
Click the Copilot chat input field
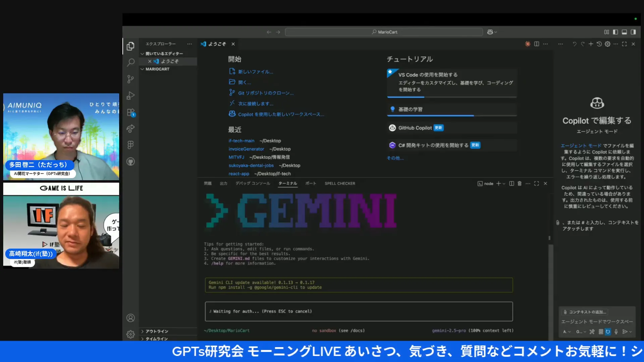[597, 321]
